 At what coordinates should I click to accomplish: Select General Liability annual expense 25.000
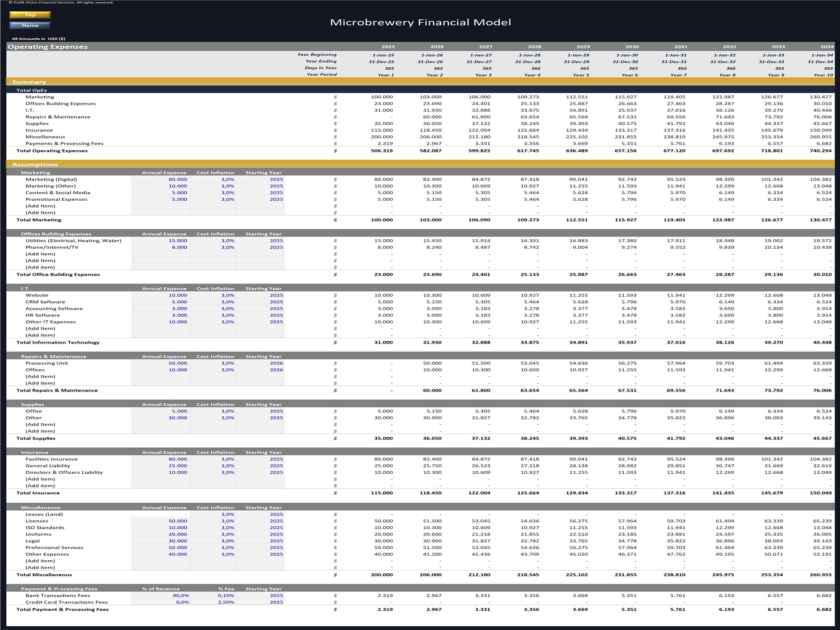click(x=161, y=466)
